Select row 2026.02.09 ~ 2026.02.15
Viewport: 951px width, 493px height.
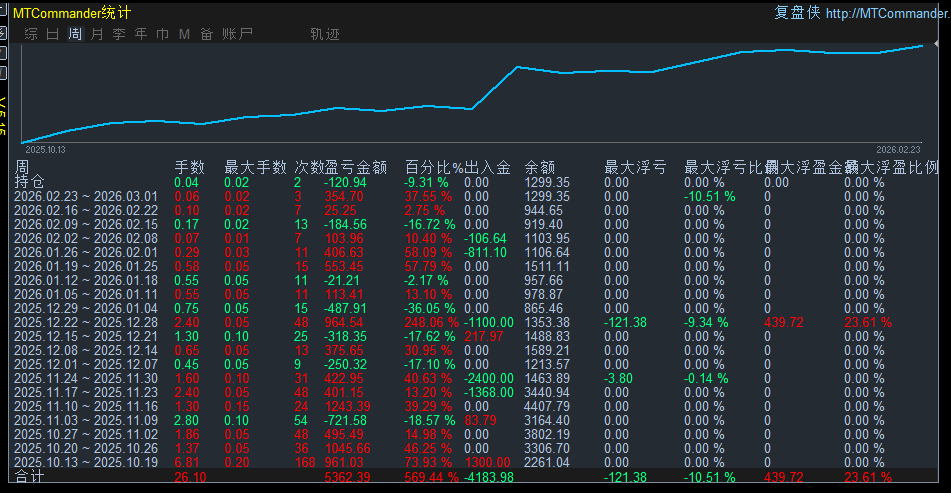[x=86, y=224]
